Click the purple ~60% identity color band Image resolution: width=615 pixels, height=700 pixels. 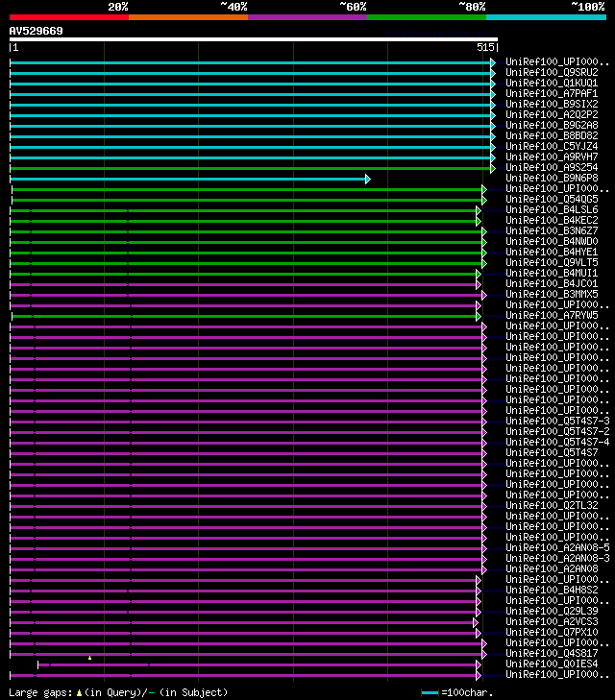coord(307,17)
